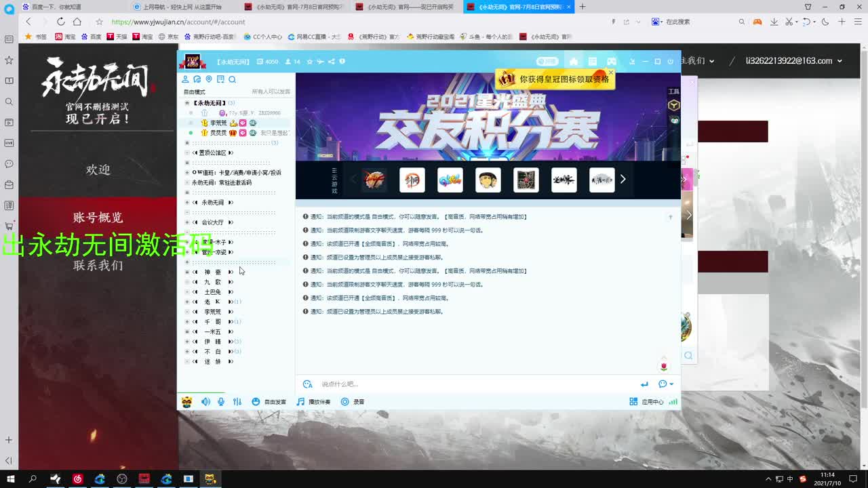Expand the 置顶公馆区 channel
Screen dimensions: 868x488
[x=187, y=153]
